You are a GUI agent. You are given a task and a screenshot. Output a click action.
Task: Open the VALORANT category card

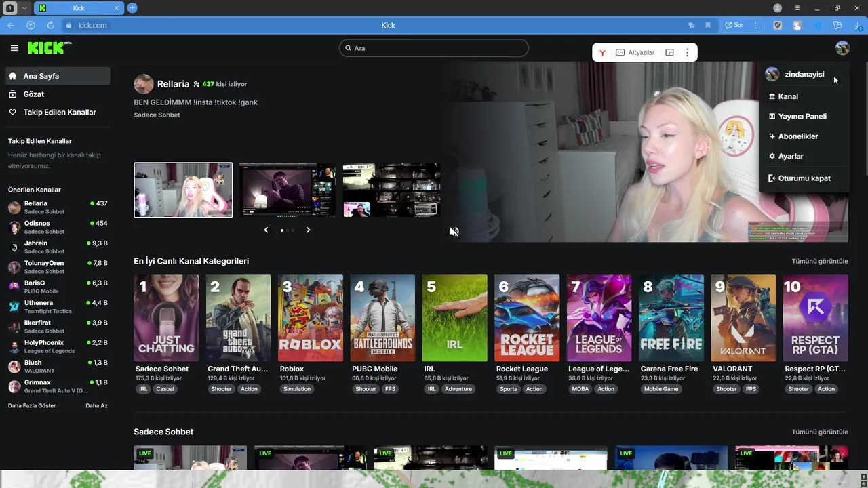[x=743, y=318]
